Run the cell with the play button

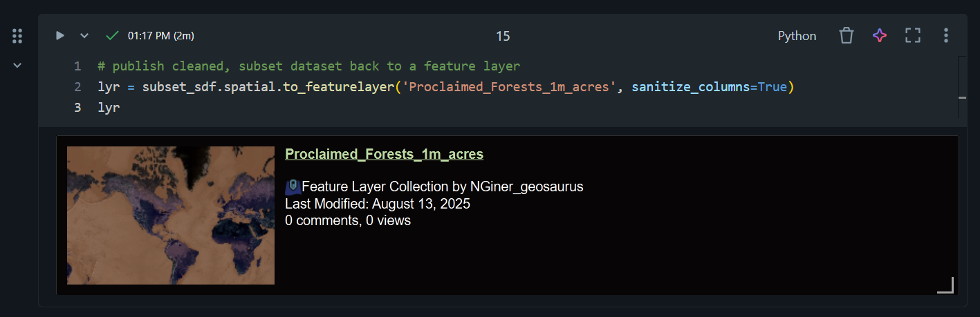[60, 36]
